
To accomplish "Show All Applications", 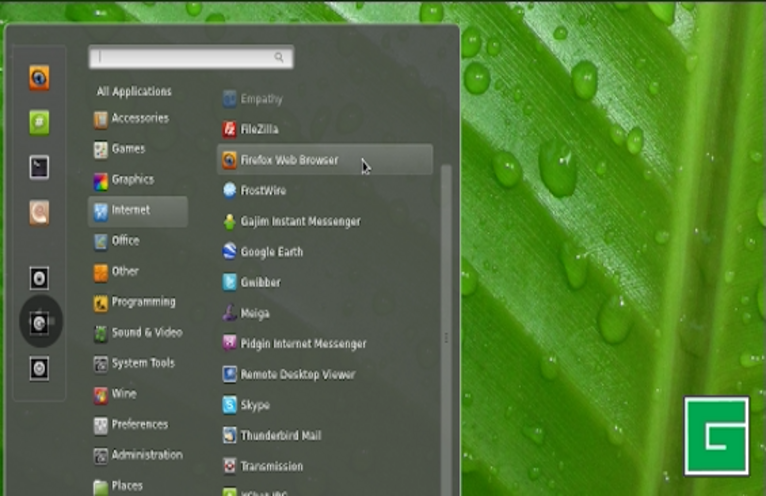I will (134, 91).
